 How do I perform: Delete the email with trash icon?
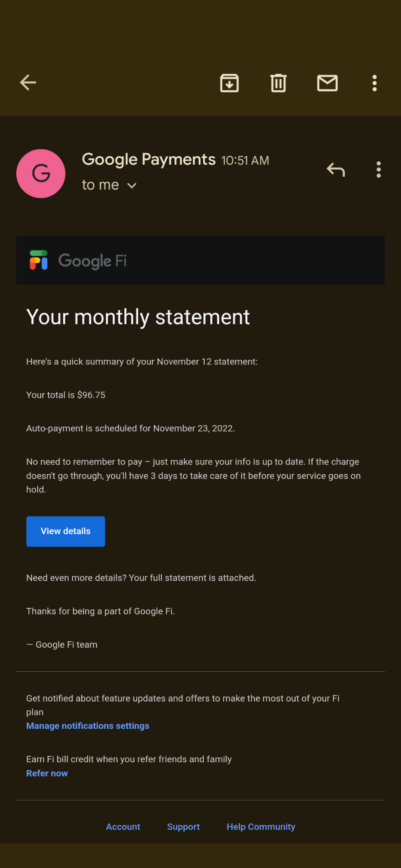pyautogui.click(x=278, y=83)
